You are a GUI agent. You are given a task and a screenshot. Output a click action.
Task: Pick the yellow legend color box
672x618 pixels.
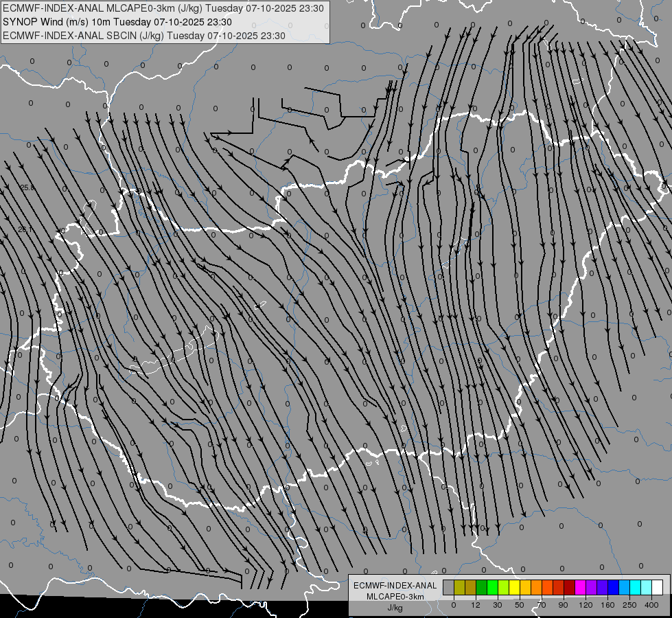(515, 588)
